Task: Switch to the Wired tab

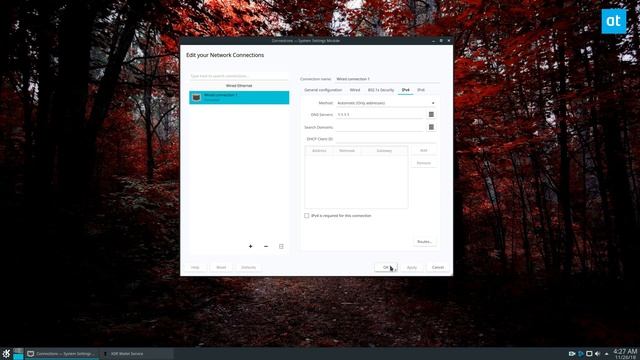Action: pos(355,90)
